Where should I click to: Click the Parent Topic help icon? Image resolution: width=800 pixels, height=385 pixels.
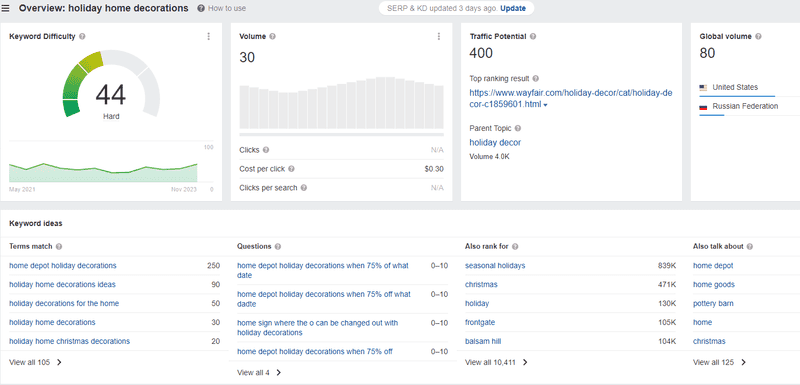click(518, 129)
